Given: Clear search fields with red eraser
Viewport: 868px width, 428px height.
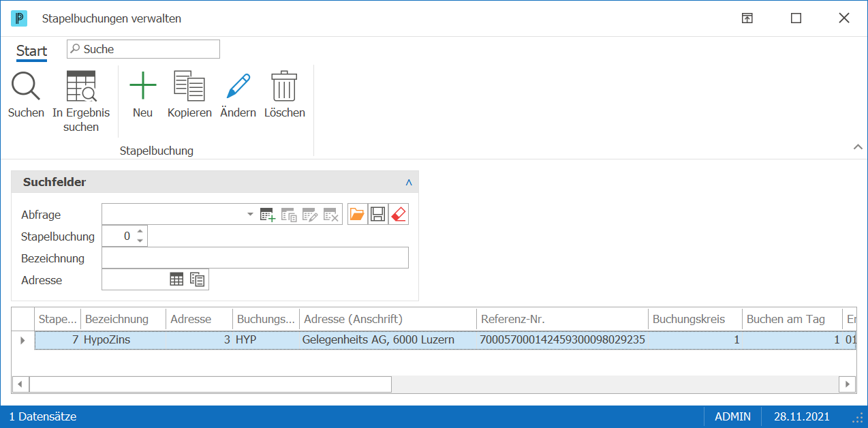Looking at the screenshot, I should [x=399, y=215].
